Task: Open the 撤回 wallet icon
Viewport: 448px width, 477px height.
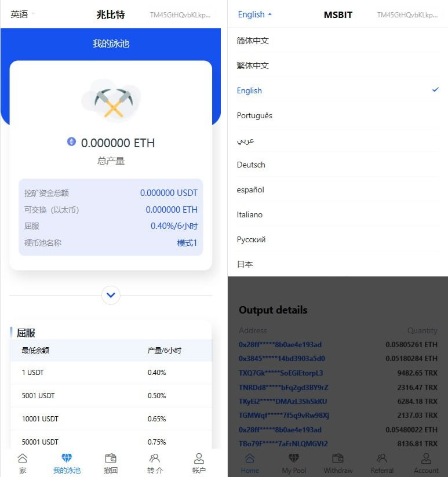Action: coord(111,458)
